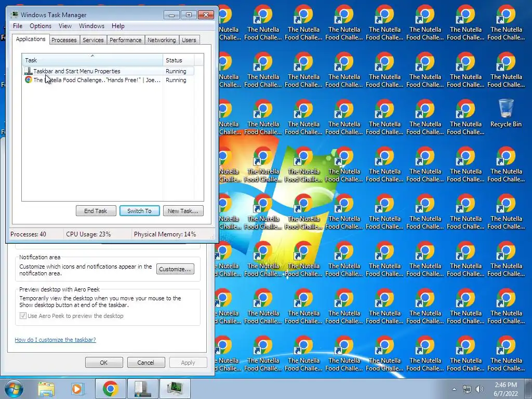Viewport: 532px width, 399px height.
Task: Maximize the Task Manager window
Action: pyautogui.click(x=189, y=15)
